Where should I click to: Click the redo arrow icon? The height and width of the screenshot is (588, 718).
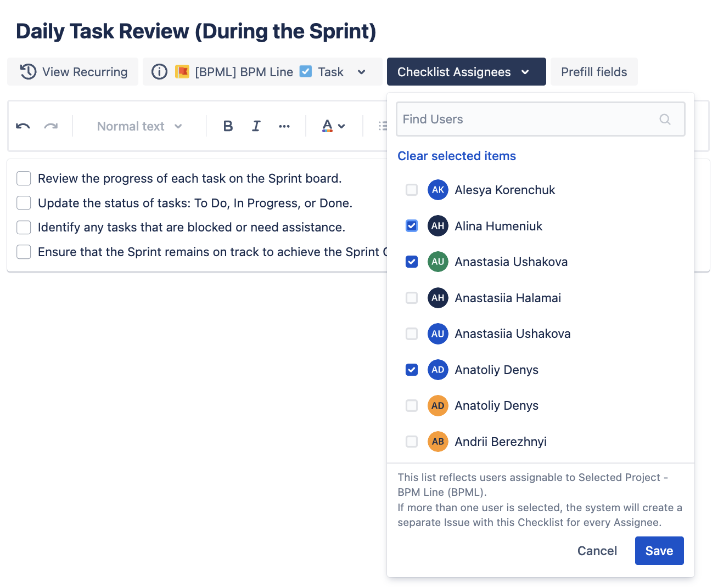(51, 126)
